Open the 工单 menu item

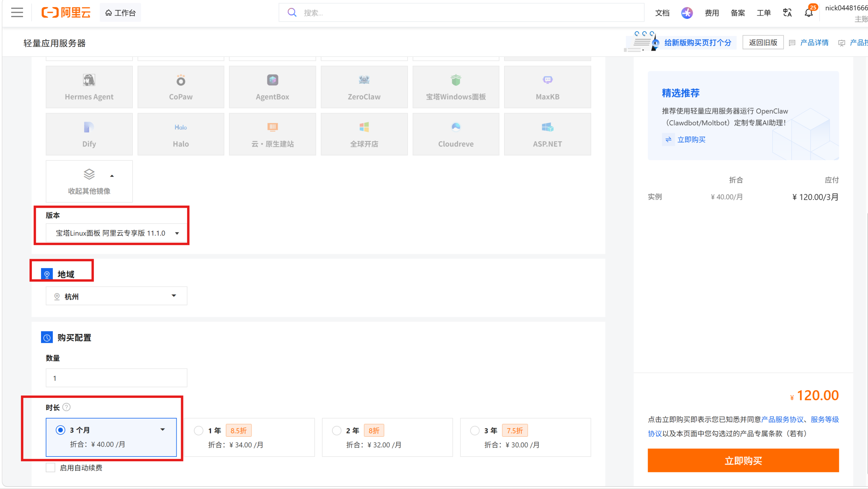(x=764, y=13)
